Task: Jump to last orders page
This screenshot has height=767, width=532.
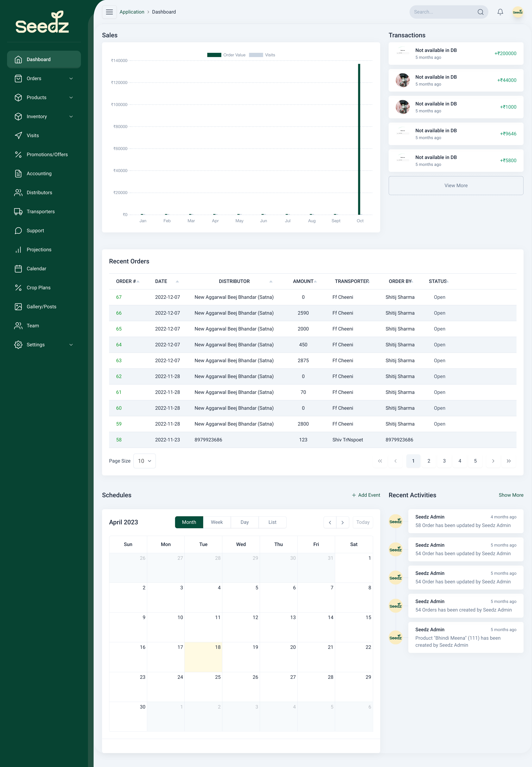Action: 509,461
